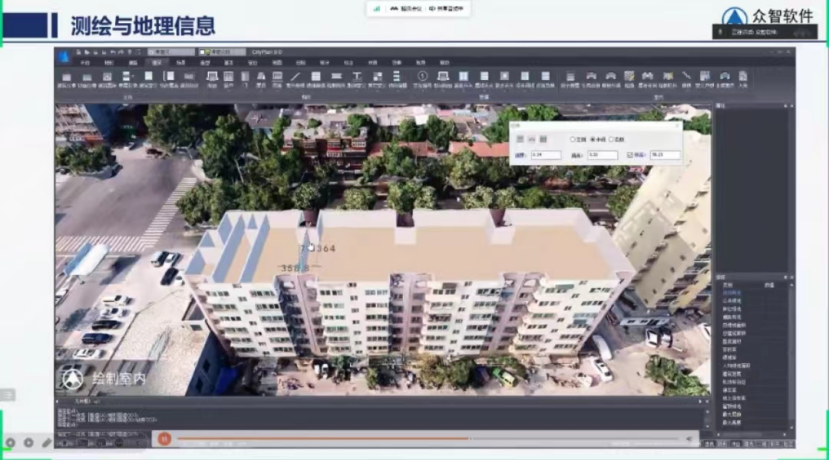Click the first numeric input field in the dialog
The width and height of the screenshot is (830, 460).
[x=546, y=155]
